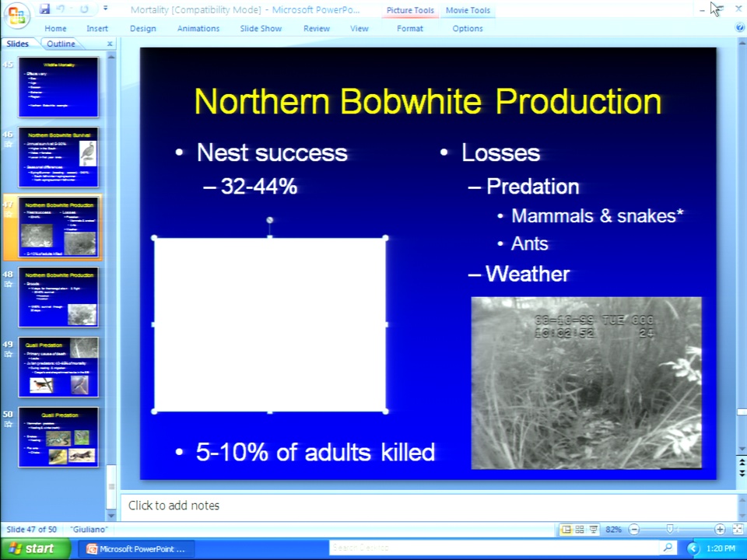Click the "Weather" sub-bullet
The height and width of the screenshot is (560, 747).
coord(528,274)
